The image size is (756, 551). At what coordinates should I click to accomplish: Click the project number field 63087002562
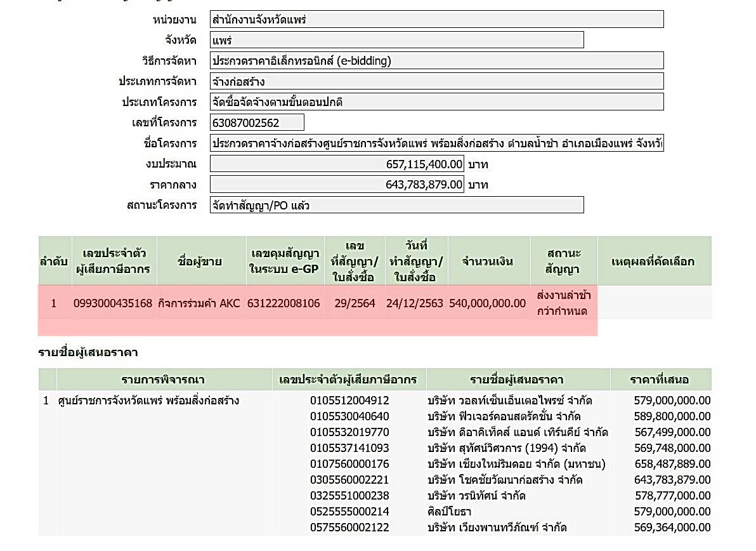coord(257,123)
